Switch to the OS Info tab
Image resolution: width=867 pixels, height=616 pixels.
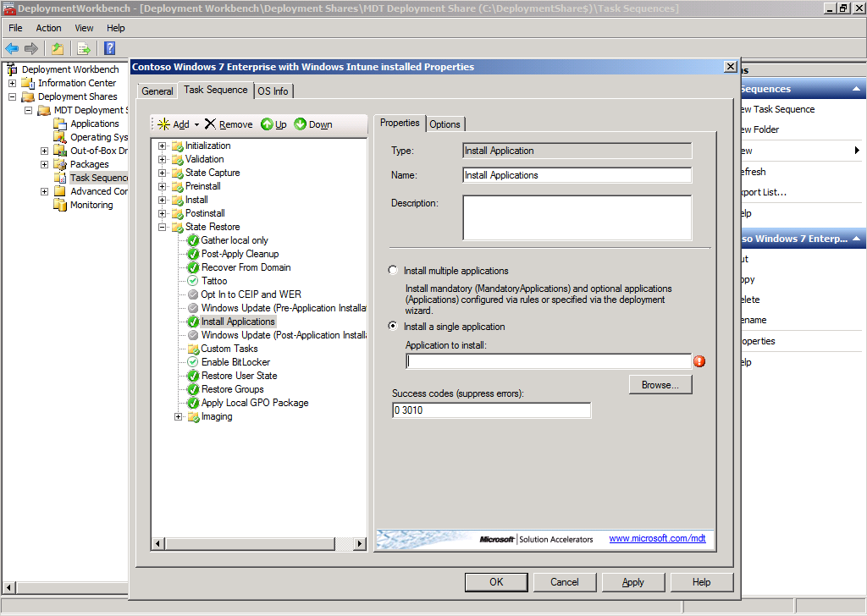(x=273, y=91)
